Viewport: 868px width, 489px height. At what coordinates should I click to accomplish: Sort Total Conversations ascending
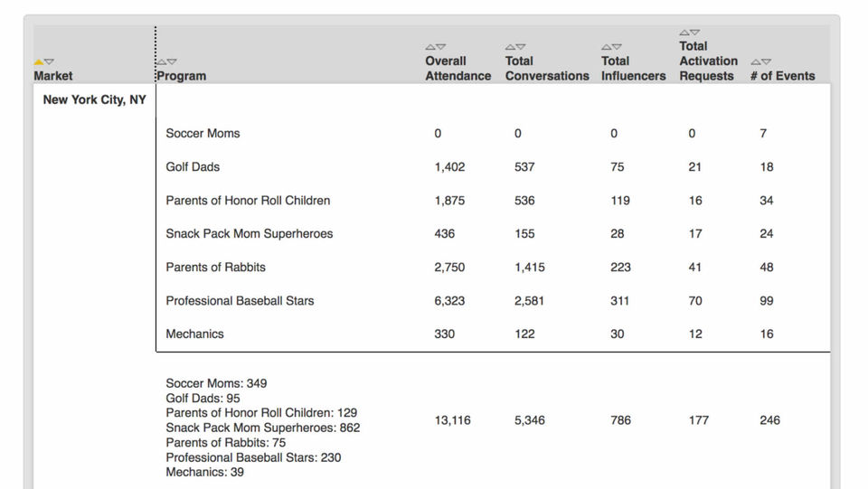tap(510, 47)
